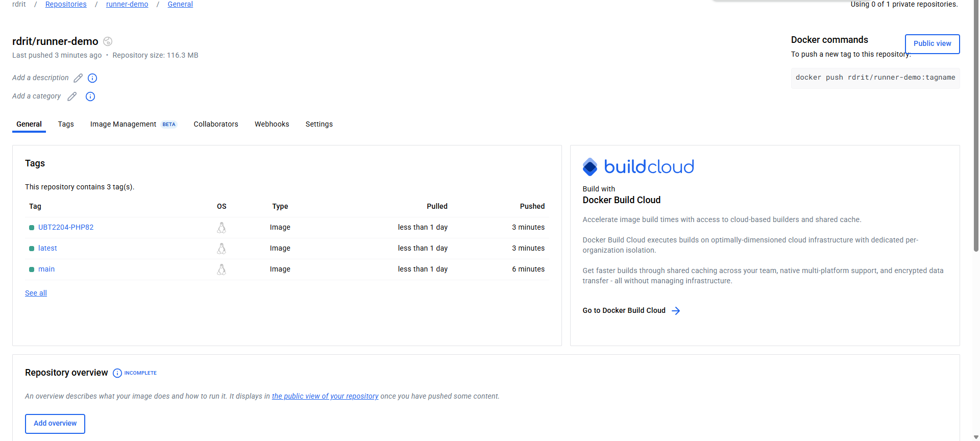
Task: Click the arrow next to Go to Docker Build Cloud
Action: pyautogui.click(x=676, y=311)
